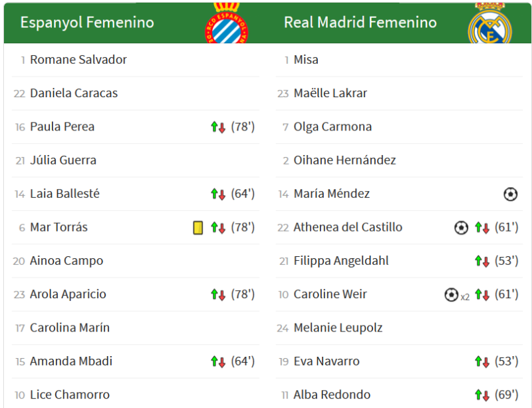
Task: Click Amanda Mbadi's 64' substitution time
Action: coord(243,361)
